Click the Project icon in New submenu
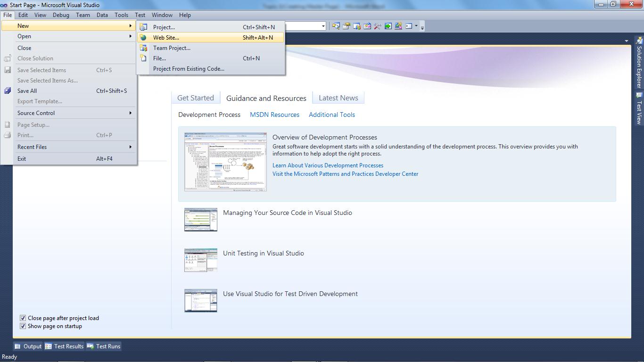The image size is (644, 362). coord(143,27)
